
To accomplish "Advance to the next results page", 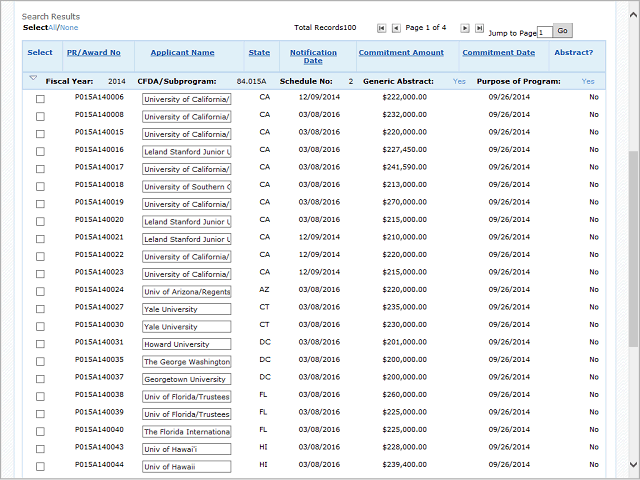I will (x=465, y=28).
